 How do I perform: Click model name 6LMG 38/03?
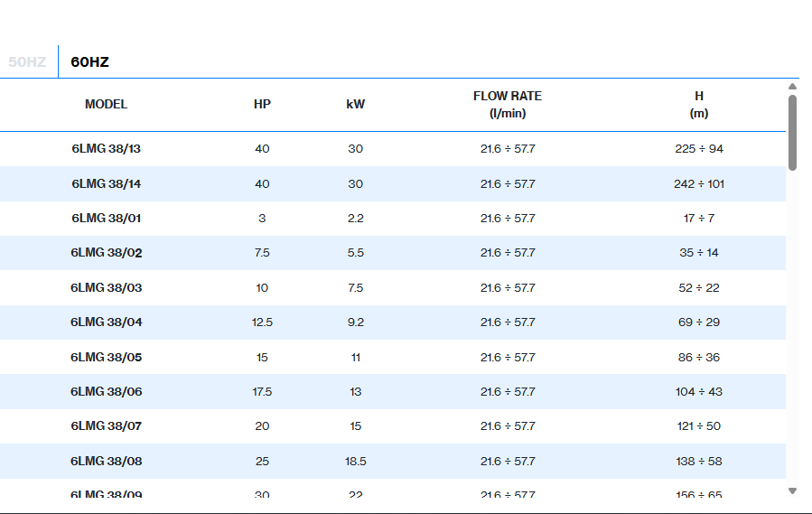106,287
